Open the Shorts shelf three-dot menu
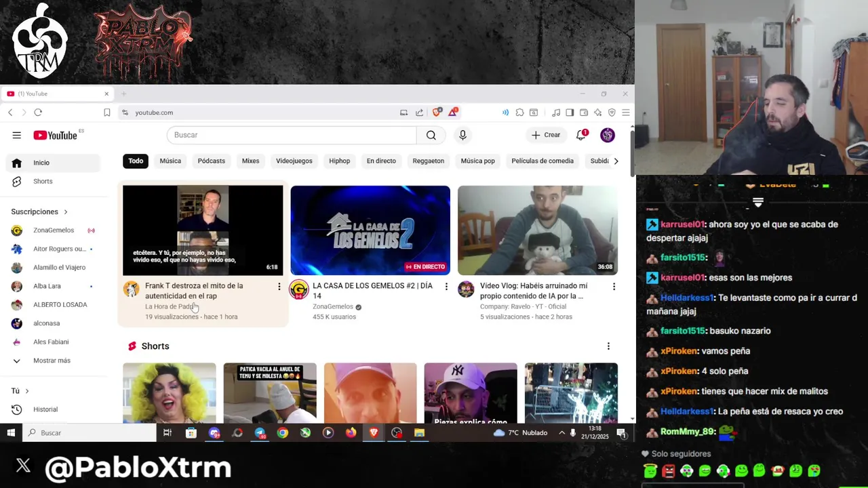868x488 pixels. [608, 346]
